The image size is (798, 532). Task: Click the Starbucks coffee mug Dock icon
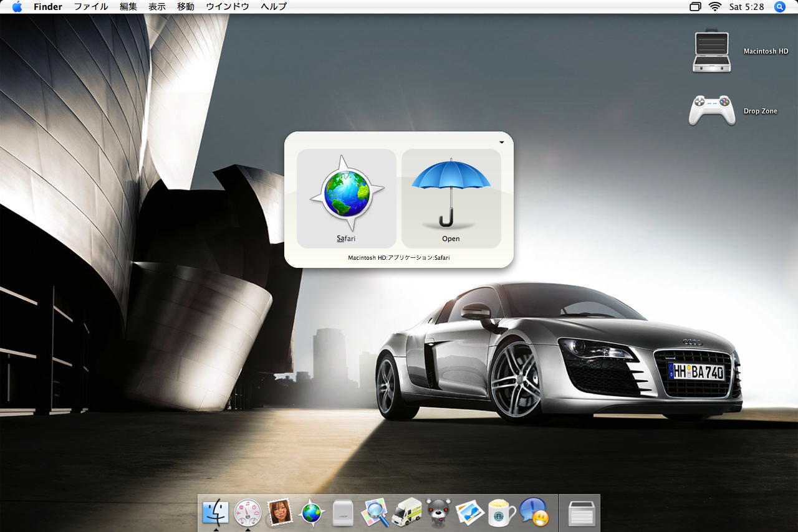[x=502, y=513]
